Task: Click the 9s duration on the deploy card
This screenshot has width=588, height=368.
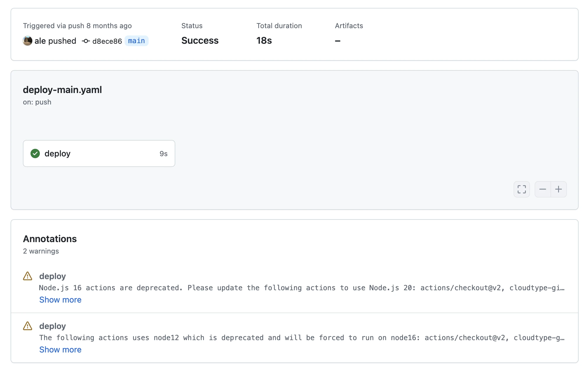Action: (163, 153)
